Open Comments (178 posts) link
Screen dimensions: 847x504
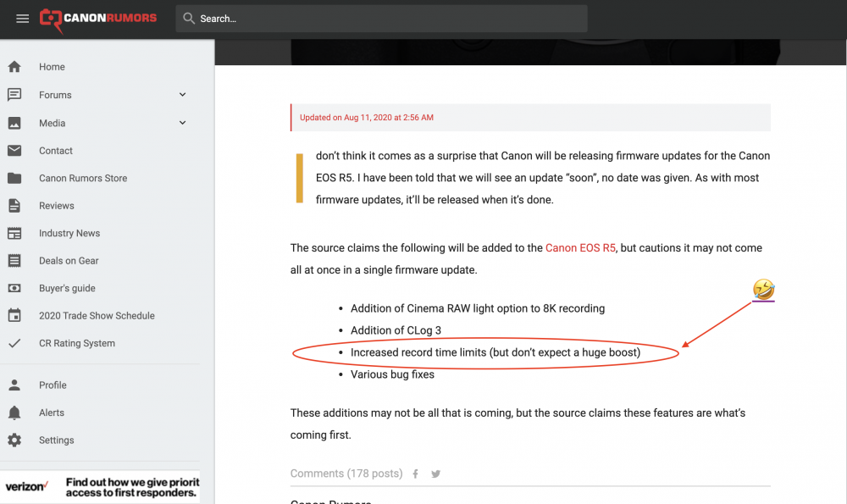(x=346, y=474)
